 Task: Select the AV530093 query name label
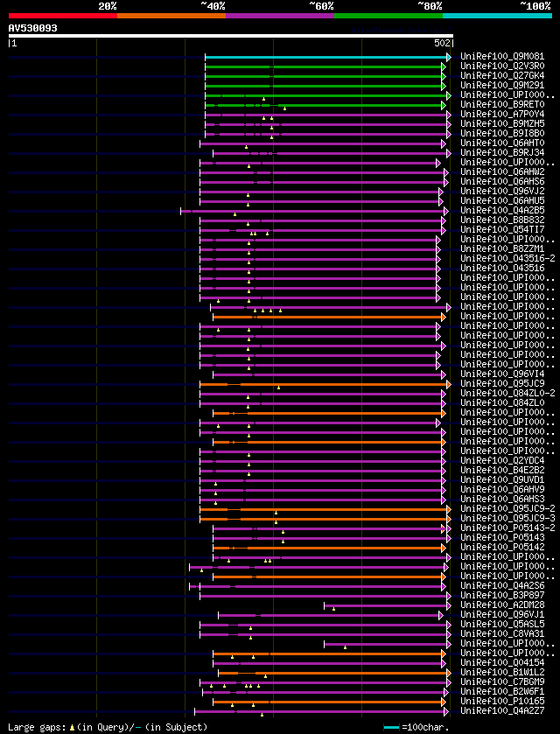pyautogui.click(x=32, y=28)
